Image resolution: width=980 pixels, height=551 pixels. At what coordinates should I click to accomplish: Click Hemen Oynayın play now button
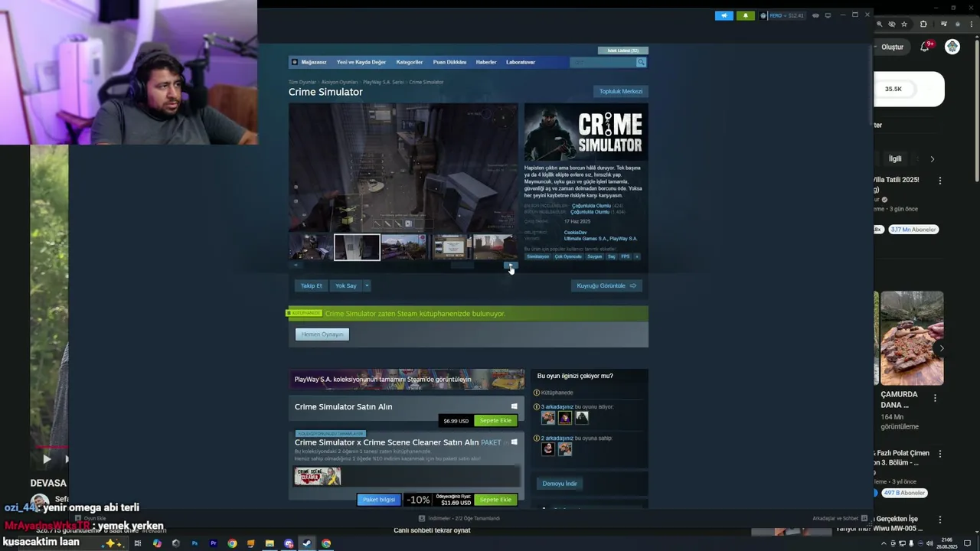[322, 334]
